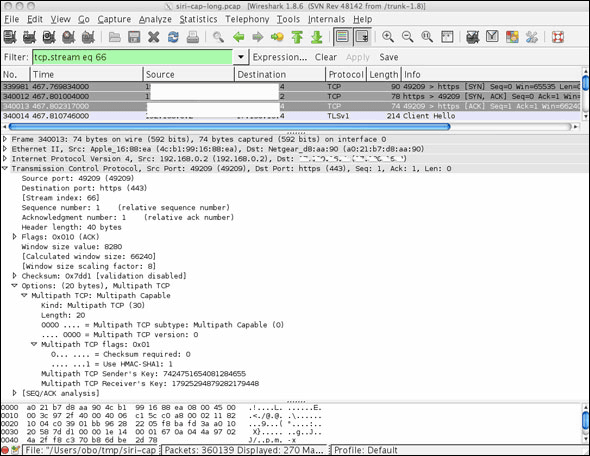The image size is (590, 456).
Task: Save the display filter
Action: (x=389, y=57)
